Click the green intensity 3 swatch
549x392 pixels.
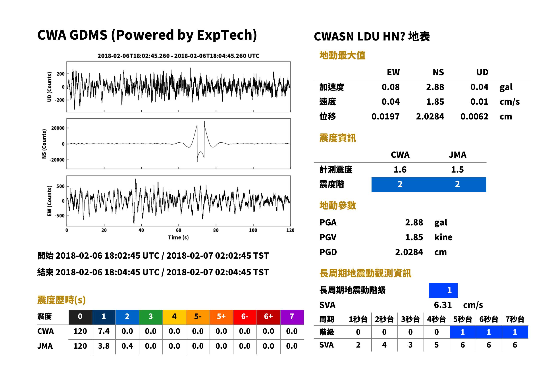(151, 317)
